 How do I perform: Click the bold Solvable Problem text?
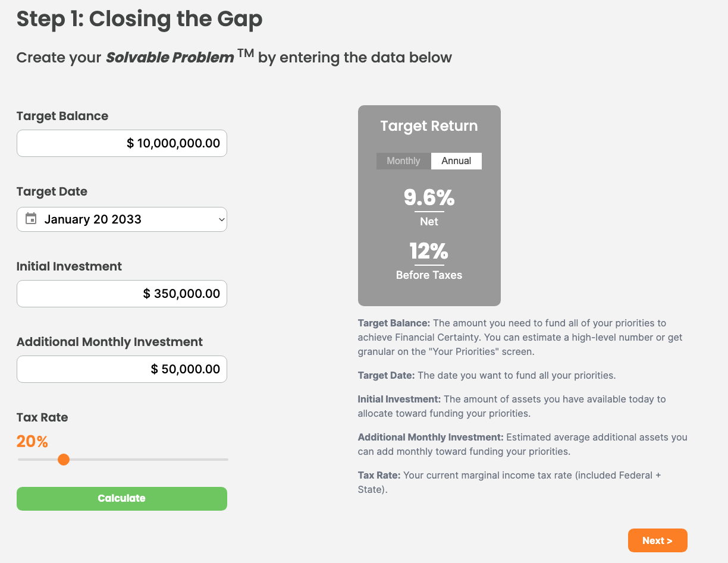(170, 58)
